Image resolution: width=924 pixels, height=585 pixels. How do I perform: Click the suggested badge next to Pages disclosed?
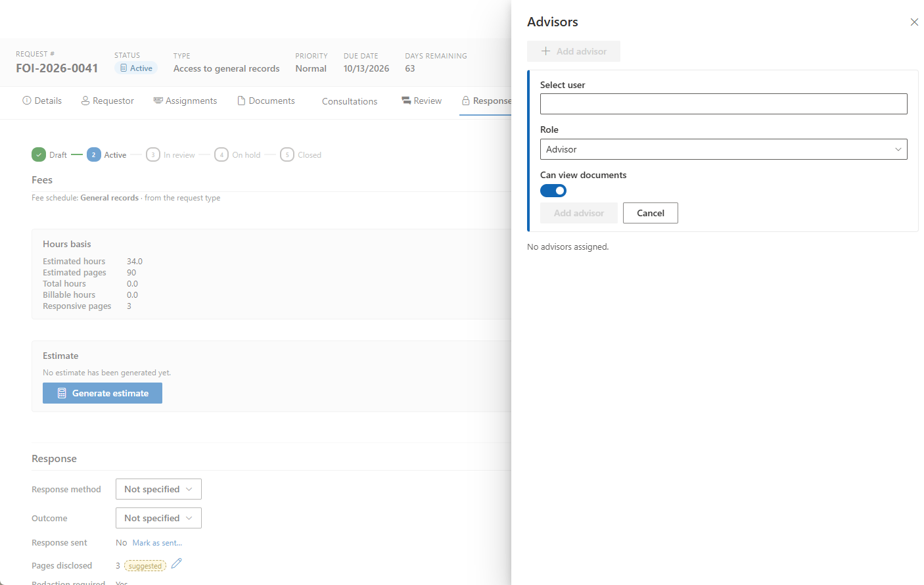[x=145, y=566]
